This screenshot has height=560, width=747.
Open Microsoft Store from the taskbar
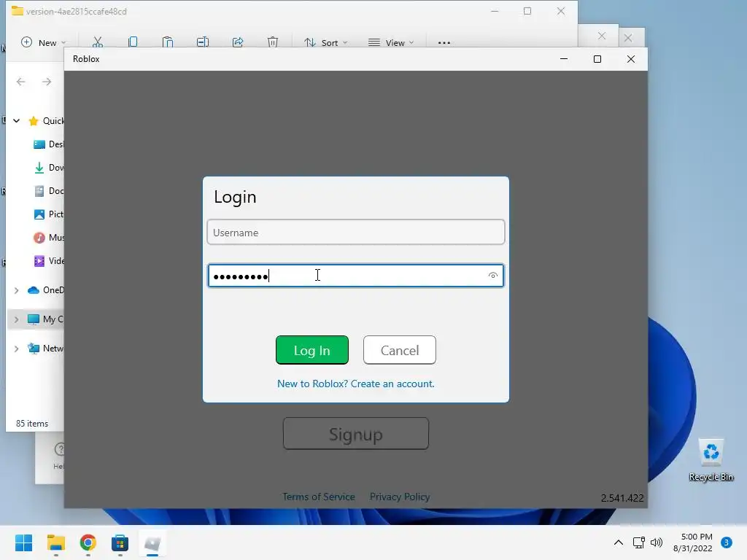click(x=120, y=542)
